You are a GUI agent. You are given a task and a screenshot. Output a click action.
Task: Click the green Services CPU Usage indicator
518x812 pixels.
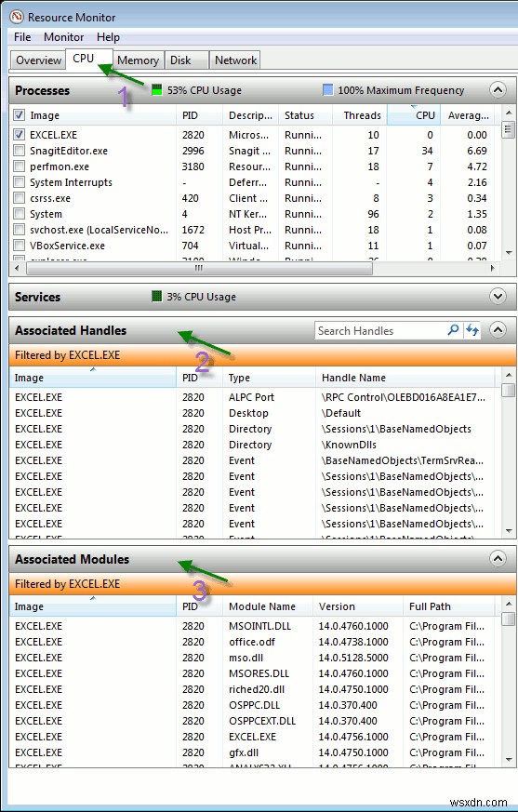157,296
